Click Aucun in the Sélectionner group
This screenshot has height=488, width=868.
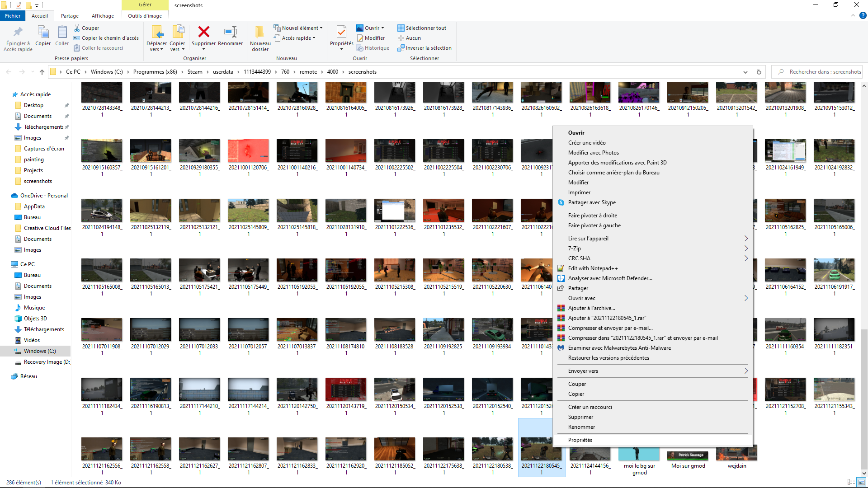[409, 38]
